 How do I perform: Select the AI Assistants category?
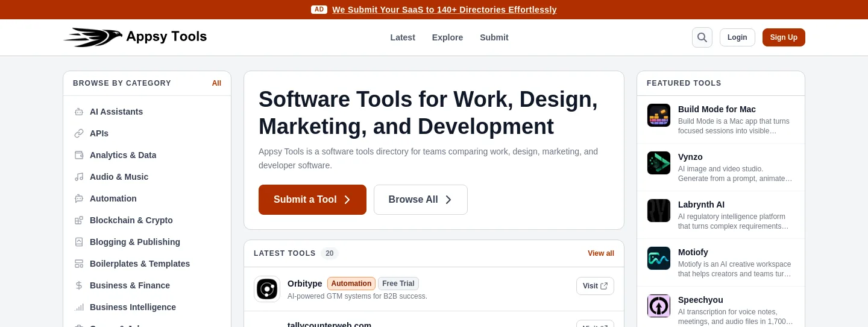pos(116,112)
